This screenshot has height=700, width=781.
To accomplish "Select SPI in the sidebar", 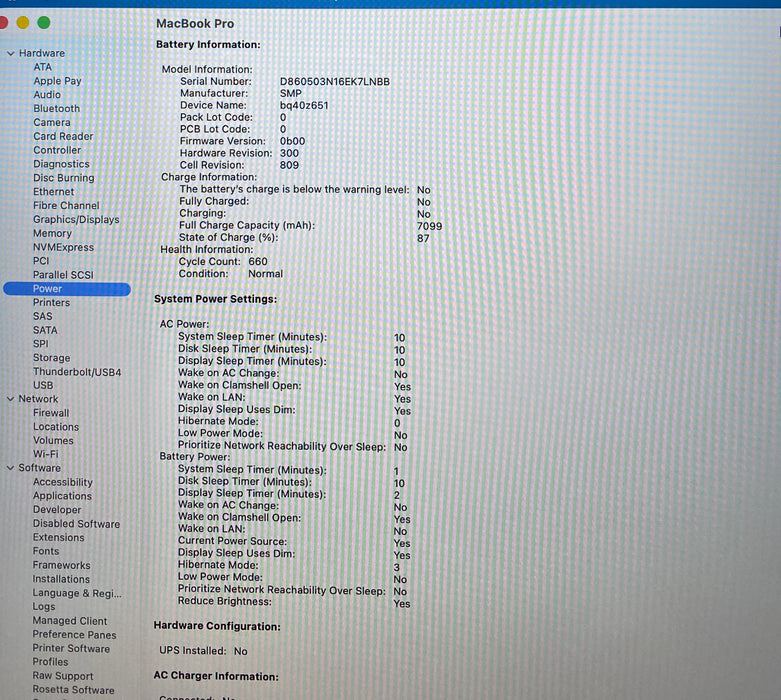I will pyautogui.click(x=41, y=344).
